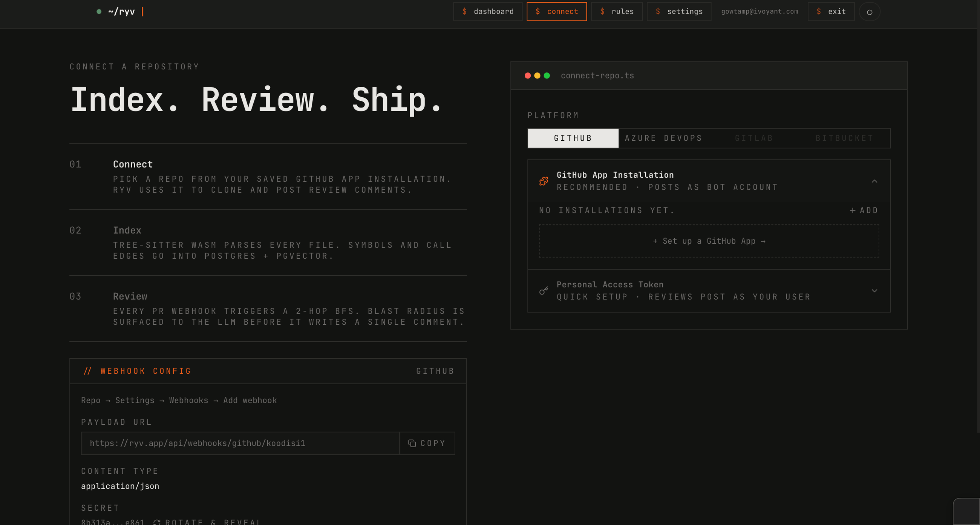Click the masked secret value 8b313a...e861
980x525 pixels.
113,522
